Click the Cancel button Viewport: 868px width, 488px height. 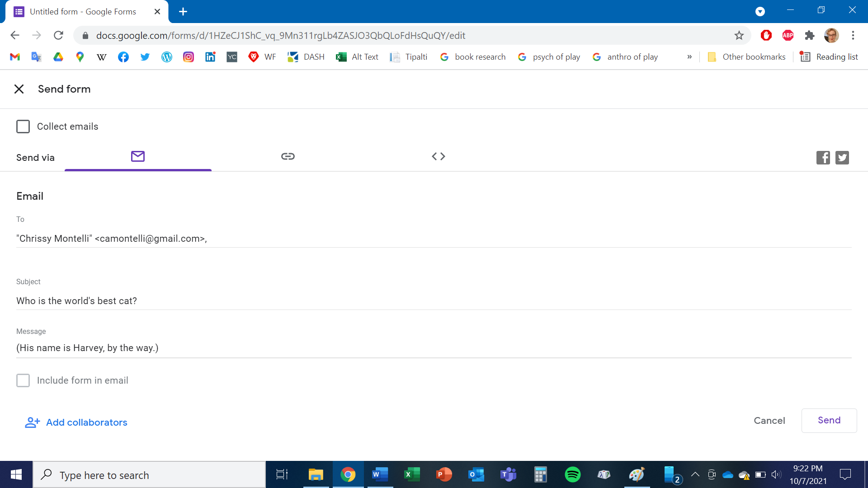click(x=769, y=421)
